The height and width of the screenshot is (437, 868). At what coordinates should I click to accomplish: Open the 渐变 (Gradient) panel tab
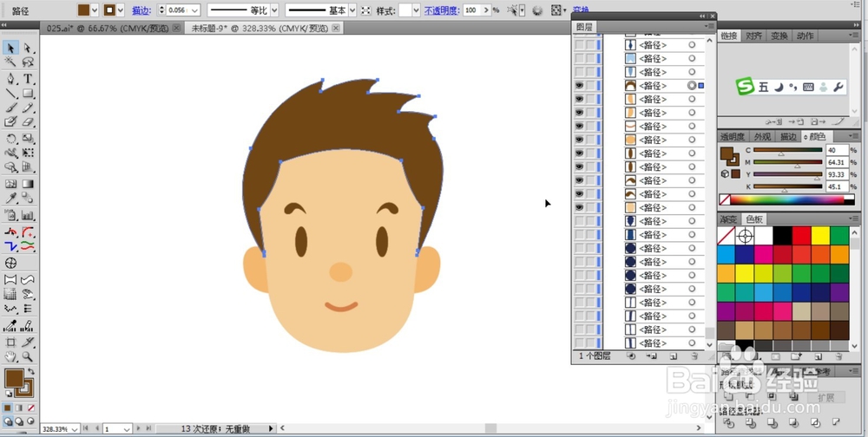[x=729, y=219]
